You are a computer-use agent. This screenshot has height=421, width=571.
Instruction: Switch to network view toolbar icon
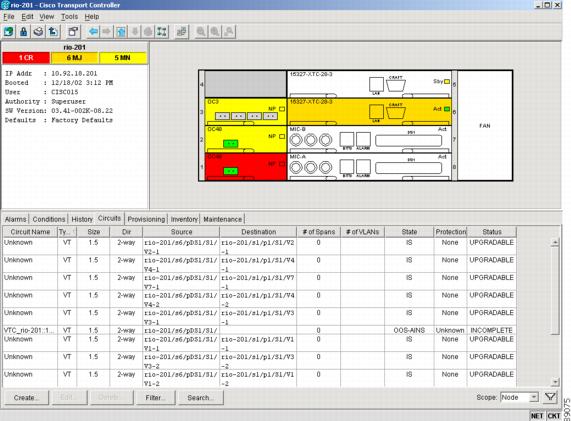tap(162, 32)
